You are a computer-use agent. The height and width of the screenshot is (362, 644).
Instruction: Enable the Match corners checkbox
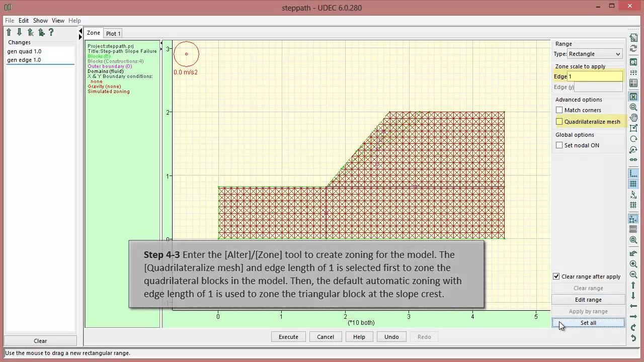tap(559, 110)
